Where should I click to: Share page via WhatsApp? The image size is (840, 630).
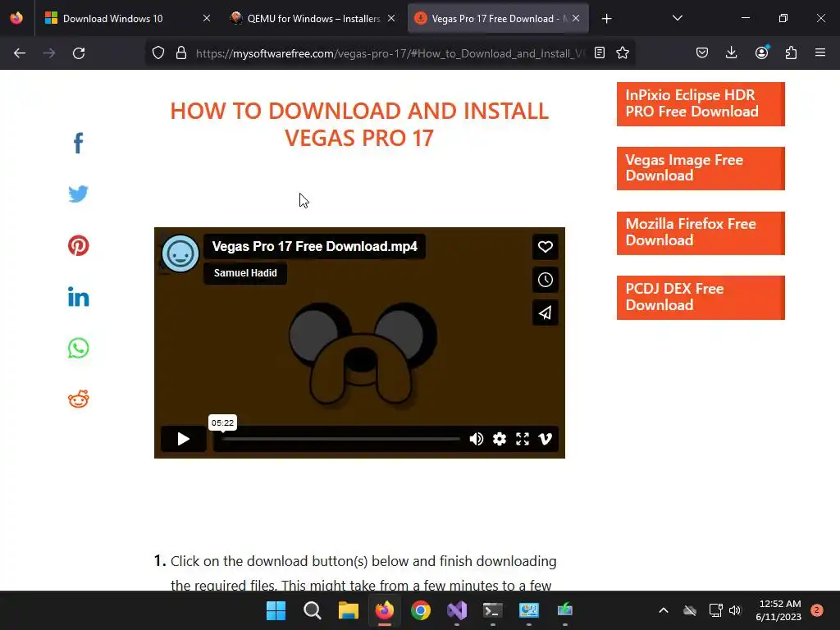[78, 348]
